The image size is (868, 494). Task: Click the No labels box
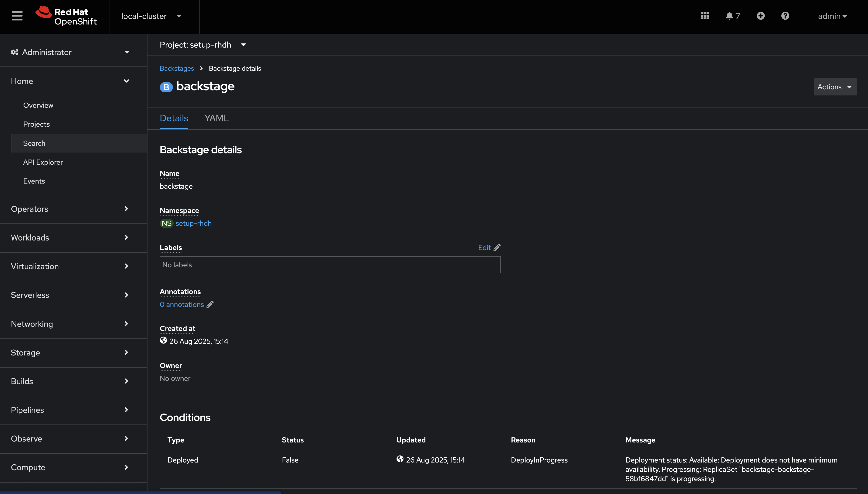point(330,265)
